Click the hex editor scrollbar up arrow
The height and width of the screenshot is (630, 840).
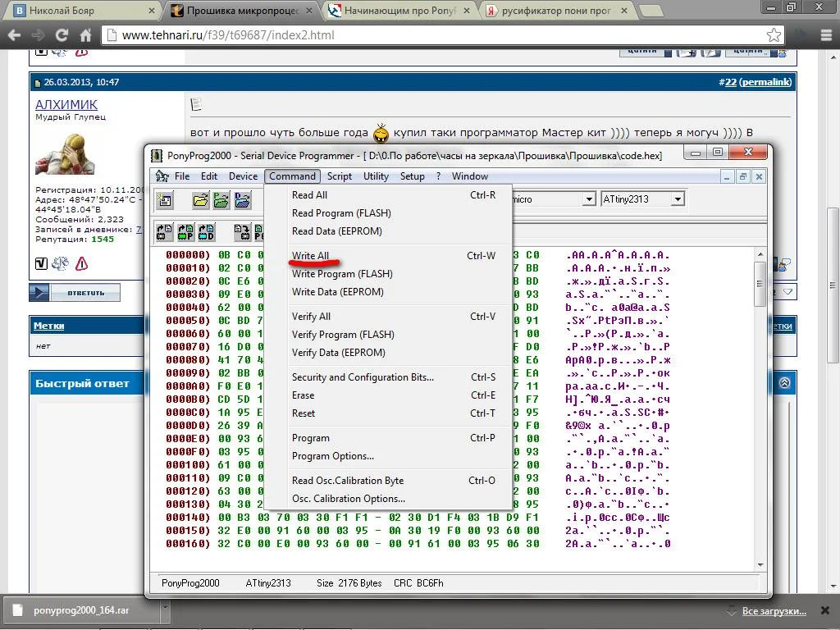pyautogui.click(x=760, y=254)
